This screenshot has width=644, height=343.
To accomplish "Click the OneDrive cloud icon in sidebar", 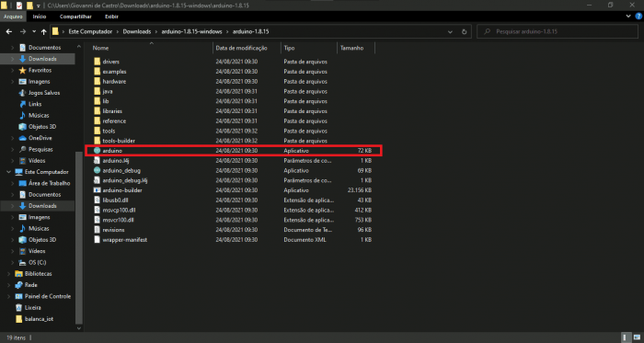I will 23,138.
